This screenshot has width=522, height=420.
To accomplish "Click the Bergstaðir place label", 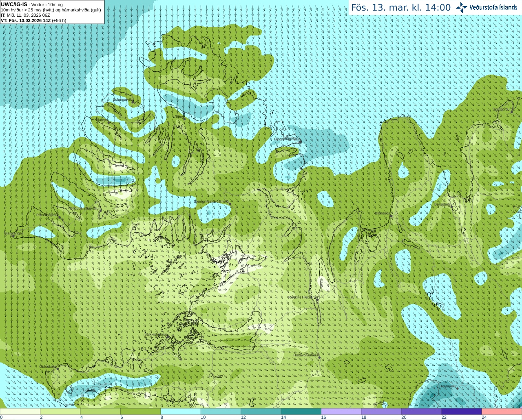I will pos(442,204).
